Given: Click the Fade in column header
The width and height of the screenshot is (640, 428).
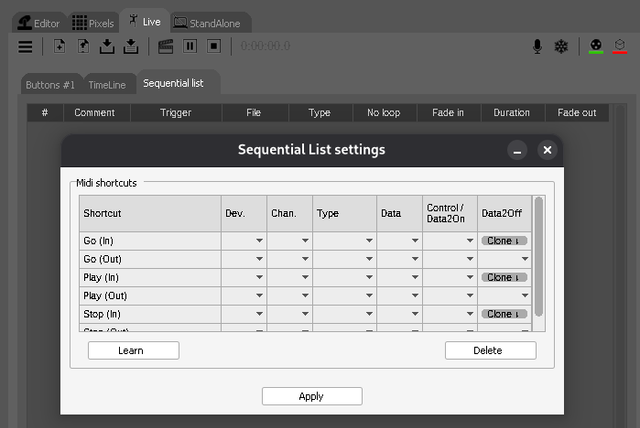Looking at the screenshot, I should 449,113.
